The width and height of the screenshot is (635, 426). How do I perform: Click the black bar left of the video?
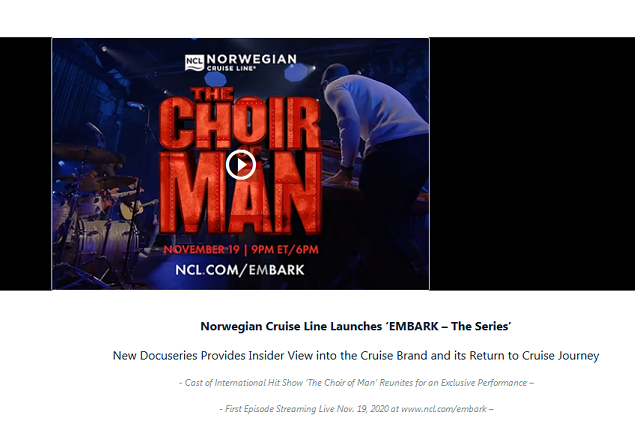26,164
